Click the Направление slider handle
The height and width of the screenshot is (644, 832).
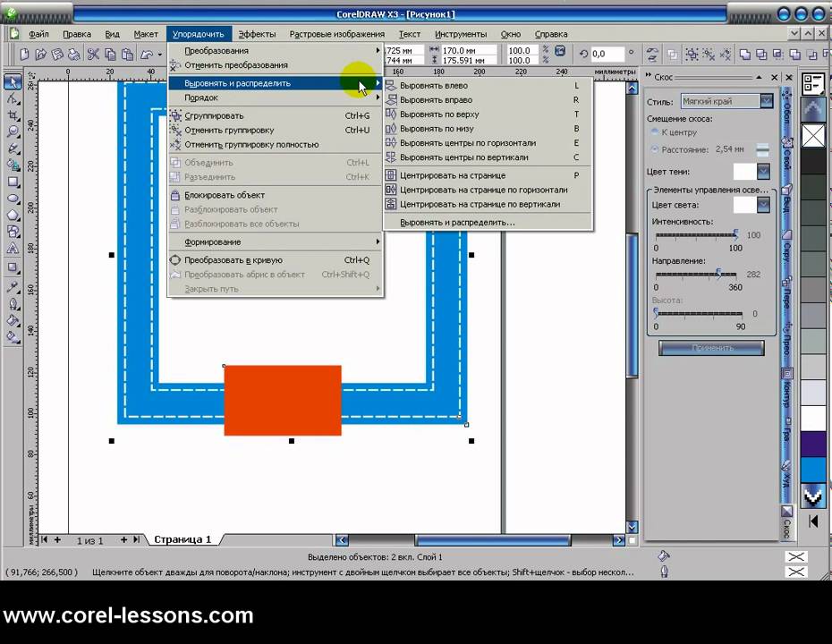point(718,273)
